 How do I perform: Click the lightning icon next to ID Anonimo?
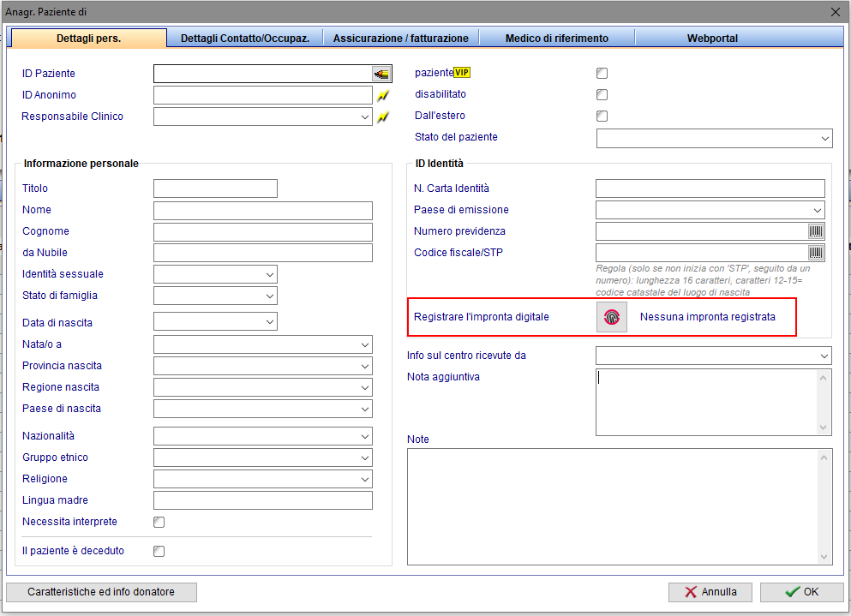(383, 95)
